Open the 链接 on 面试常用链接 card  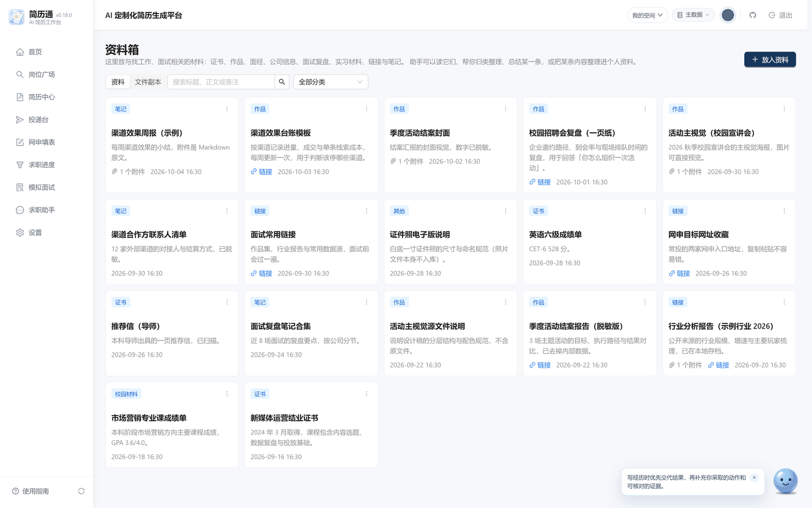262,273
